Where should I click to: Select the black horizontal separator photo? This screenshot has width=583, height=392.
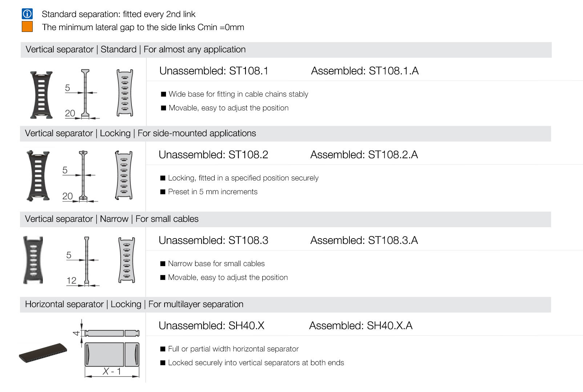(43, 353)
